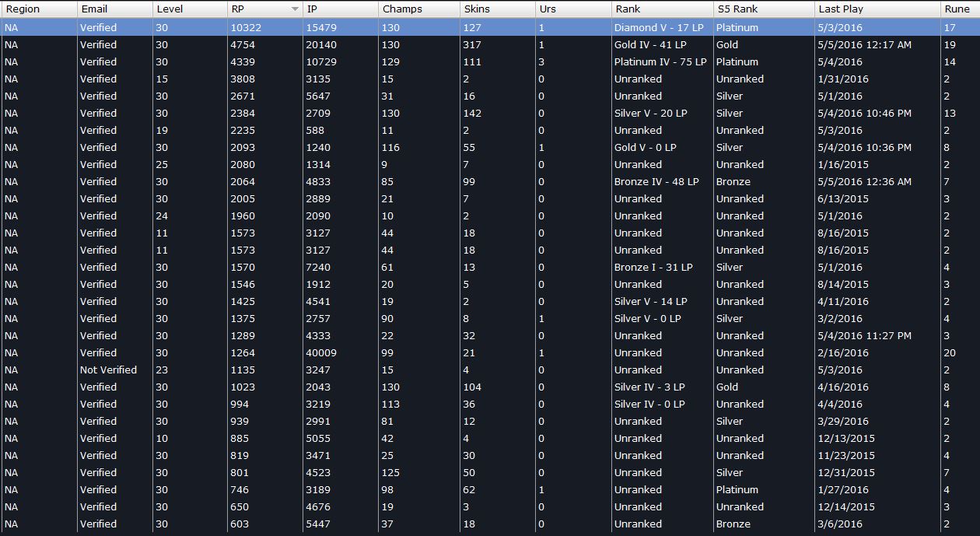Select the skins value 142
The width and height of the screenshot is (980, 536).
click(x=472, y=113)
